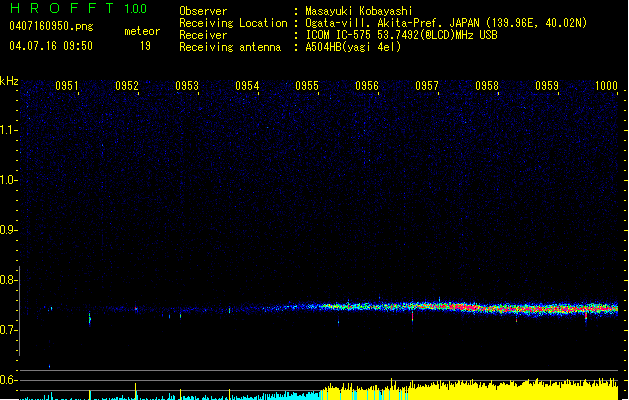
Task: Click the 0958 time marker
Action: (487, 86)
